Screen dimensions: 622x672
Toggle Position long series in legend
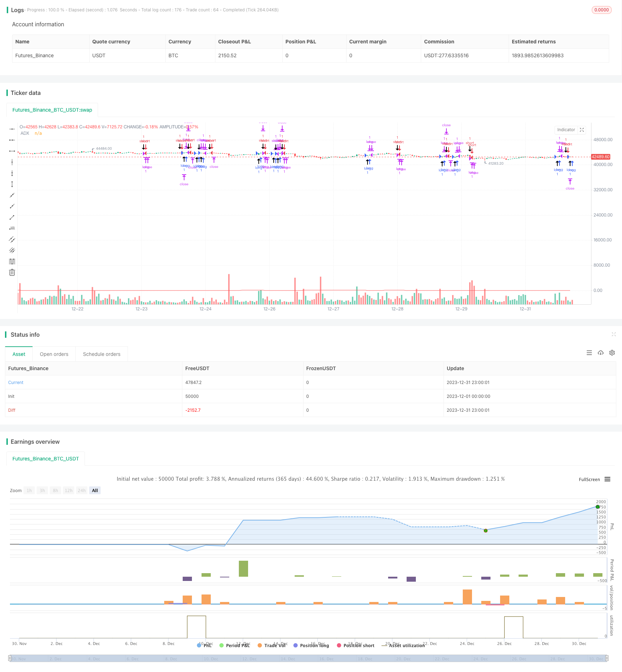click(x=311, y=645)
